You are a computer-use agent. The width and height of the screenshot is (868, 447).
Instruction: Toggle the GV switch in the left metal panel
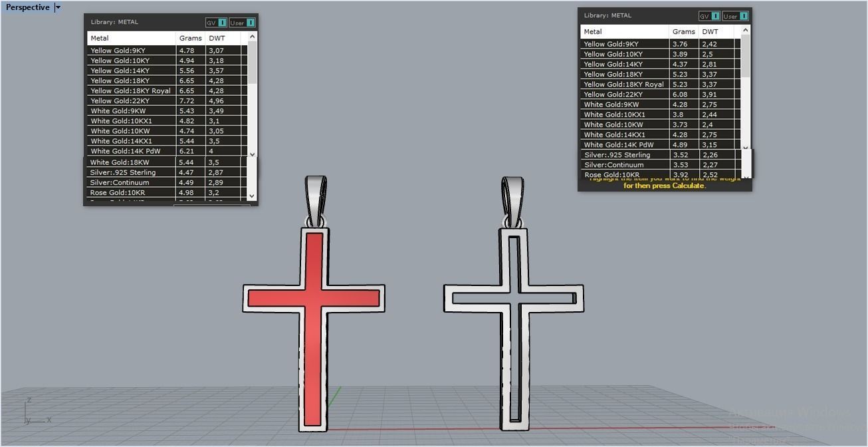click(x=216, y=23)
